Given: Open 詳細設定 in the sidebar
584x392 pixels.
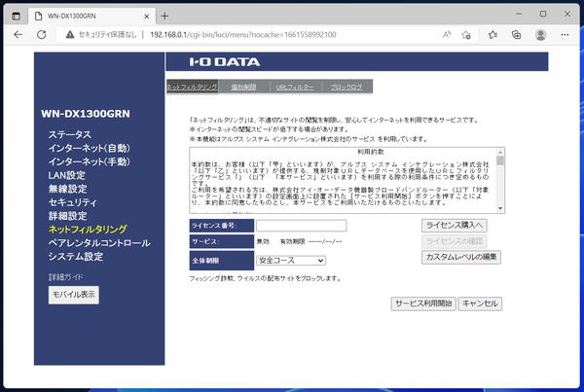Looking at the screenshot, I should (67, 216).
